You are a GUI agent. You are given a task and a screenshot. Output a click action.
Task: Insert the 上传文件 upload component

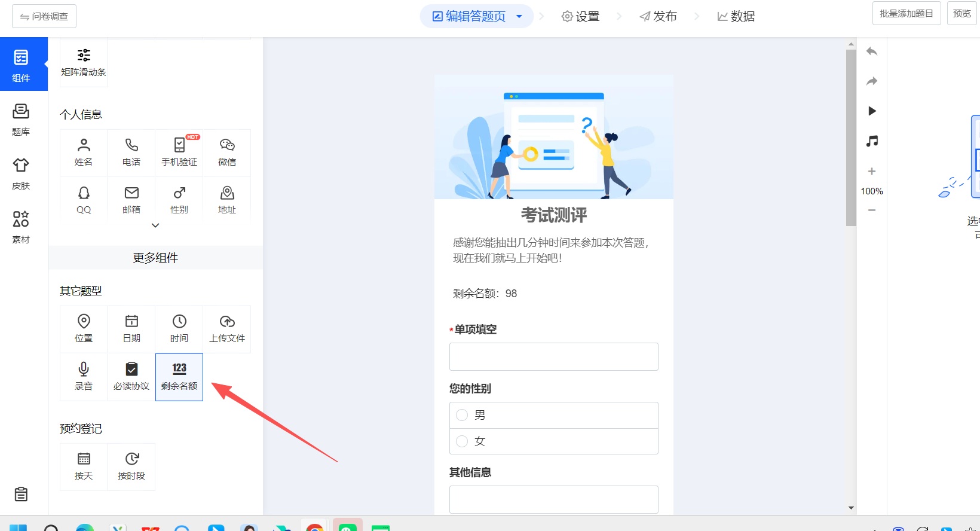227,329
